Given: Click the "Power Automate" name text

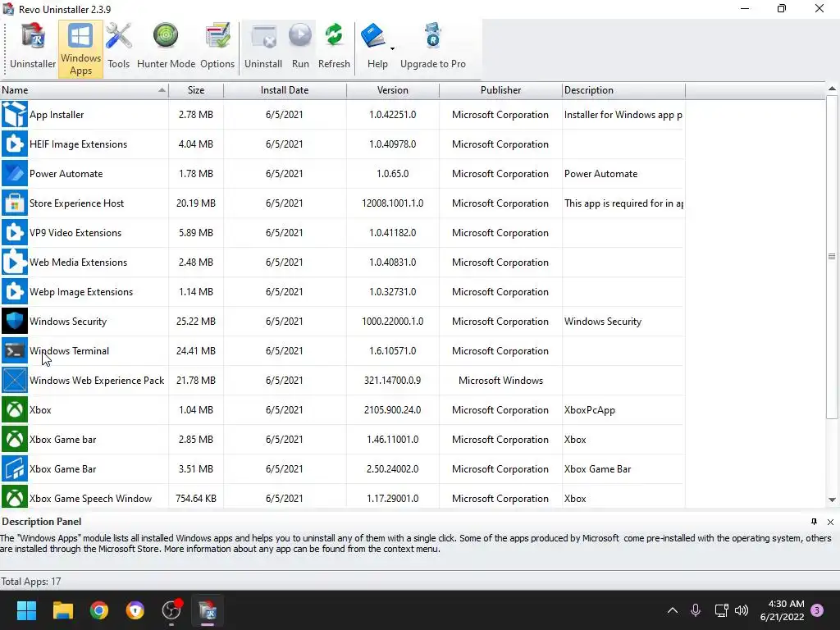Looking at the screenshot, I should point(66,174).
